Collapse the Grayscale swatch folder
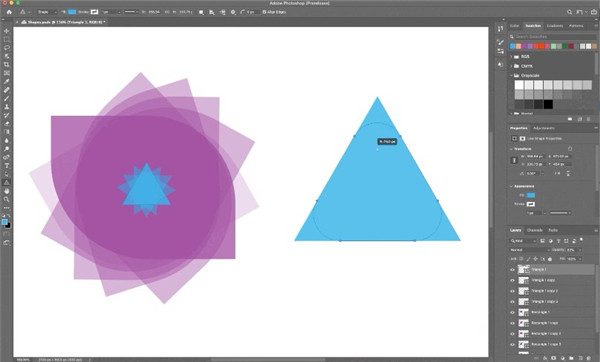The height and width of the screenshot is (362, 600). tap(512, 76)
